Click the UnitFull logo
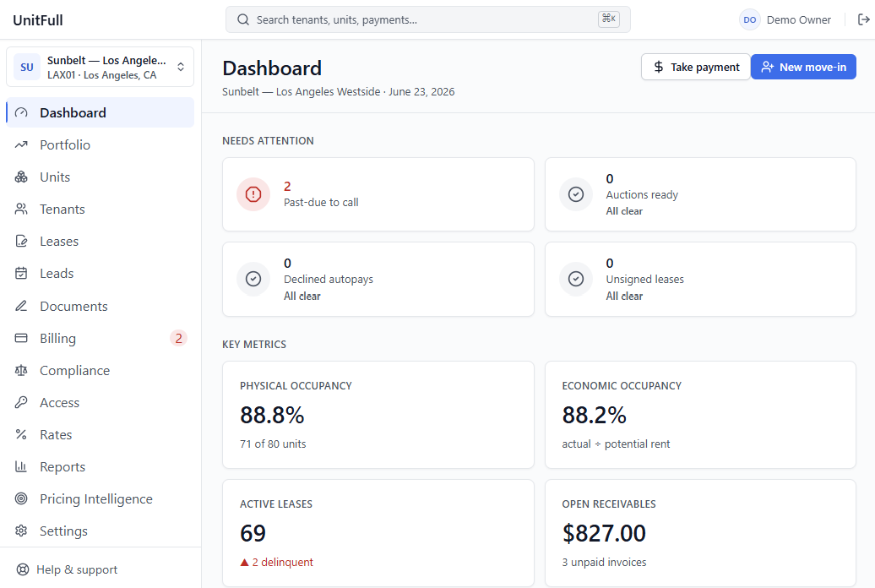 tap(38, 20)
